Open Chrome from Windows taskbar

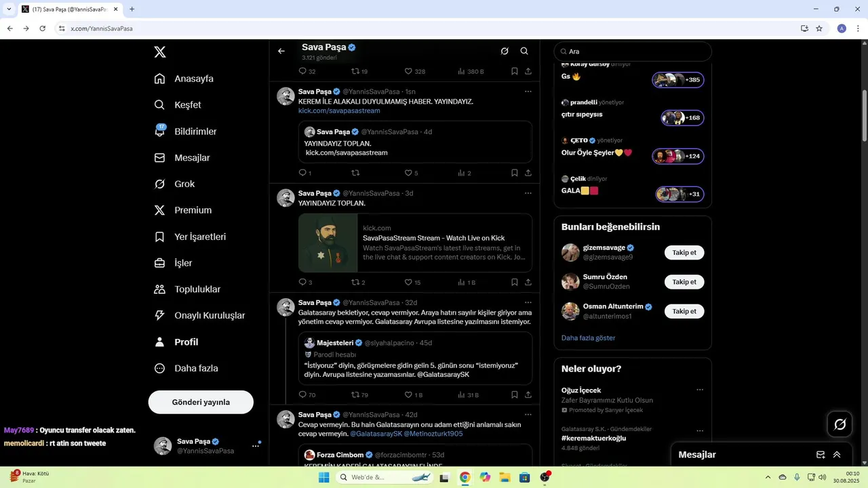[x=465, y=477]
